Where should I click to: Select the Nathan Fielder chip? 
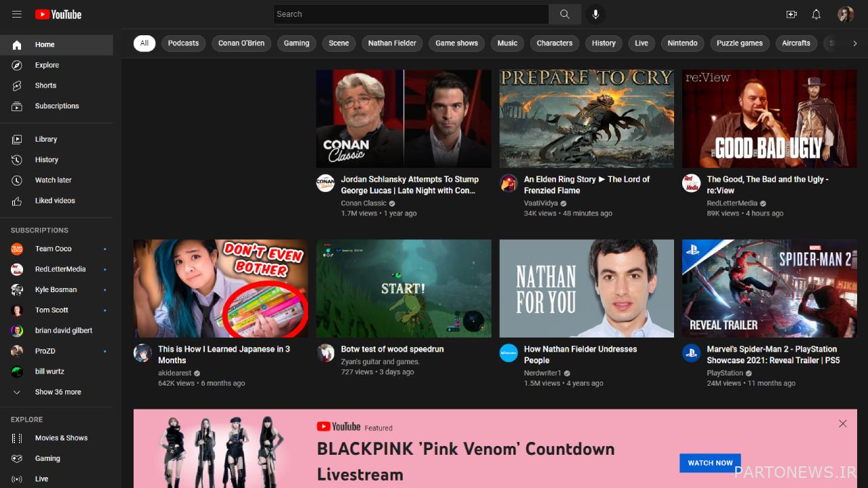(x=392, y=43)
